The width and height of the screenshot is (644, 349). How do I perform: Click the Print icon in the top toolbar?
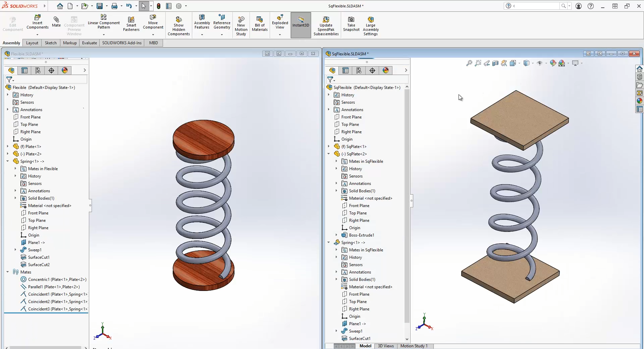(x=114, y=6)
